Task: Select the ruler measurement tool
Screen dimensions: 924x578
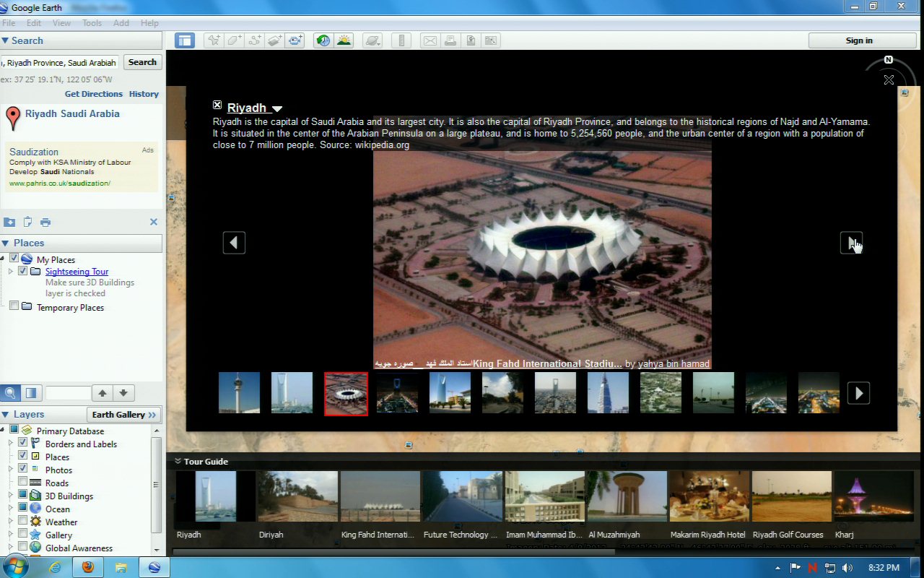Action: pyautogui.click(x=403, y=41)
